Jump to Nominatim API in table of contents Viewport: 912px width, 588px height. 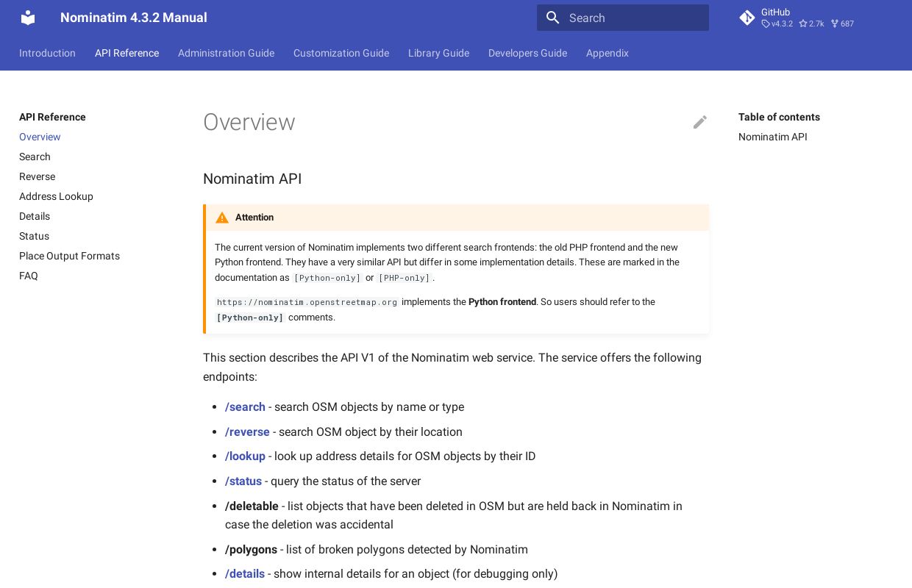click(x=772, y=137)
